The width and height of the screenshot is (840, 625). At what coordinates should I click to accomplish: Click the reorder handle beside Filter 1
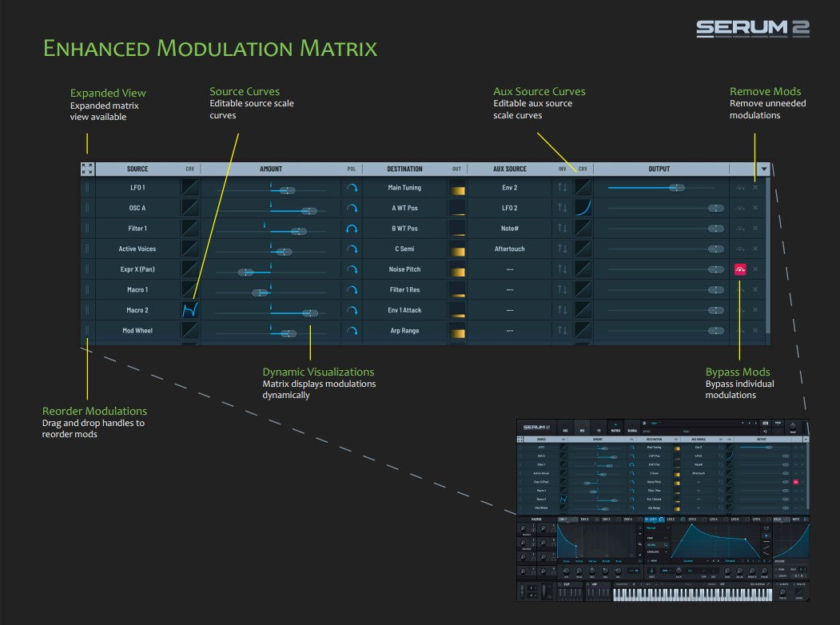[x=87, y=228]
